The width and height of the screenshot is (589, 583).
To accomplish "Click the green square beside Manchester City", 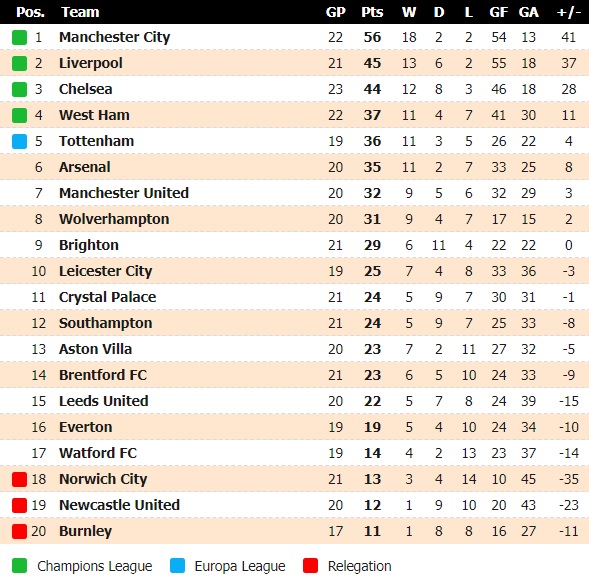I will pyautogui.click(x=19, y=37).
